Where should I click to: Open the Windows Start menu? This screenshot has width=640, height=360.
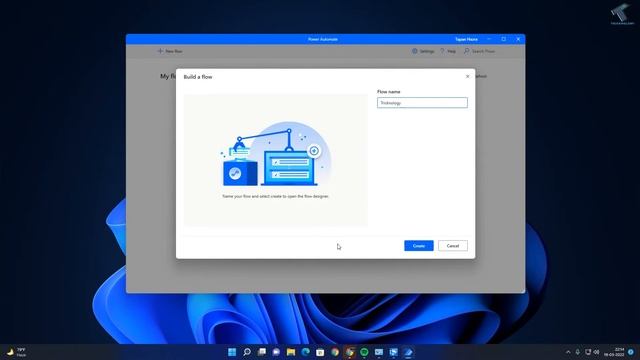point(232,352)
